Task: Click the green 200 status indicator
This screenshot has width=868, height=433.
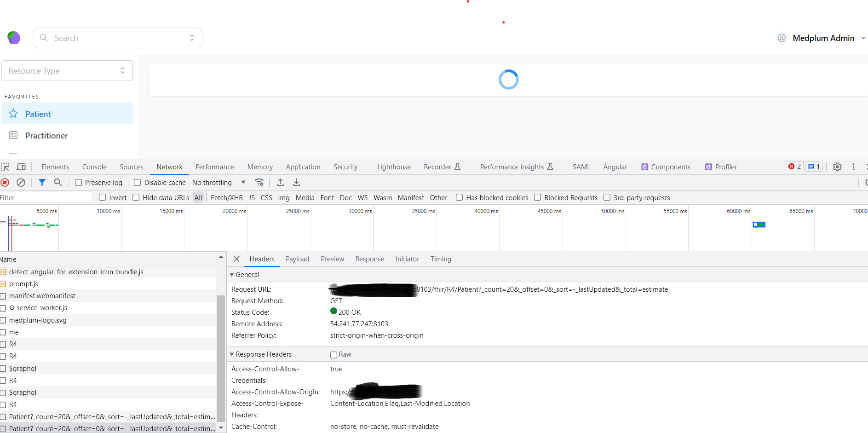Action: pyautogui.click(x=333, y=312)
